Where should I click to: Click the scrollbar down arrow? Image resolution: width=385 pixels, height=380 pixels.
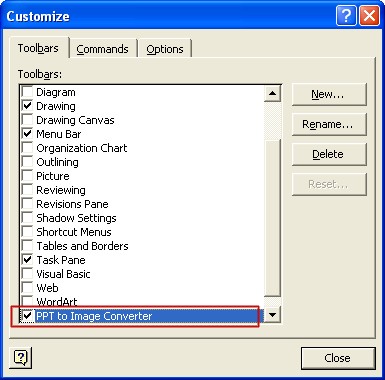click(x=272, y=314)
